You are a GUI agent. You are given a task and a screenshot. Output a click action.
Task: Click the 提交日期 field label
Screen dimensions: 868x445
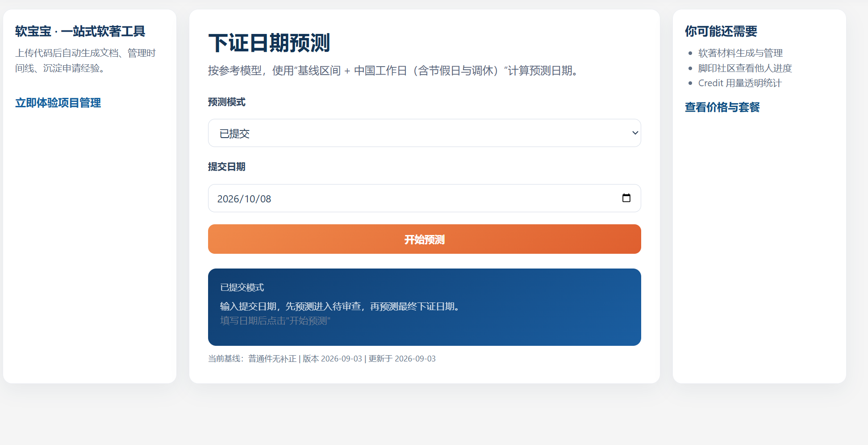(x=226, y=167)
